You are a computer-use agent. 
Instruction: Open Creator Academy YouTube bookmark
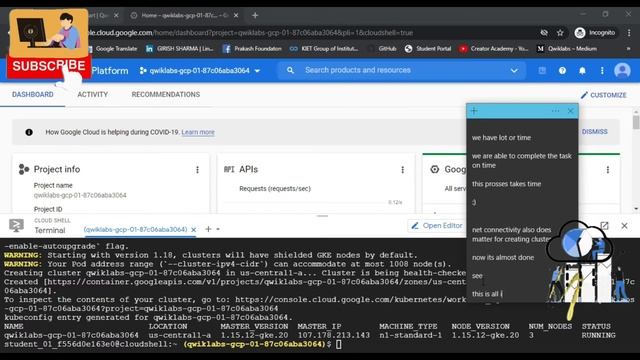[x=493, y=49]
